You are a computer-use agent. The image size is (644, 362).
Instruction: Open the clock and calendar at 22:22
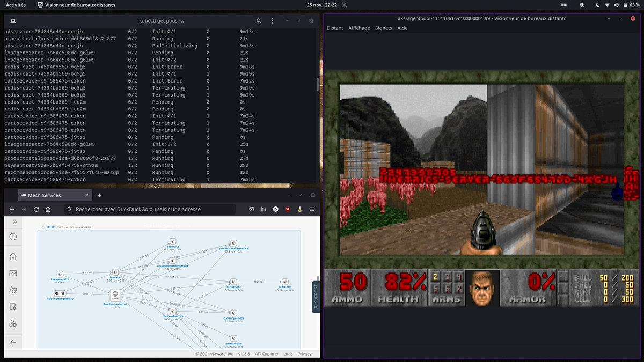click(321, 4)
